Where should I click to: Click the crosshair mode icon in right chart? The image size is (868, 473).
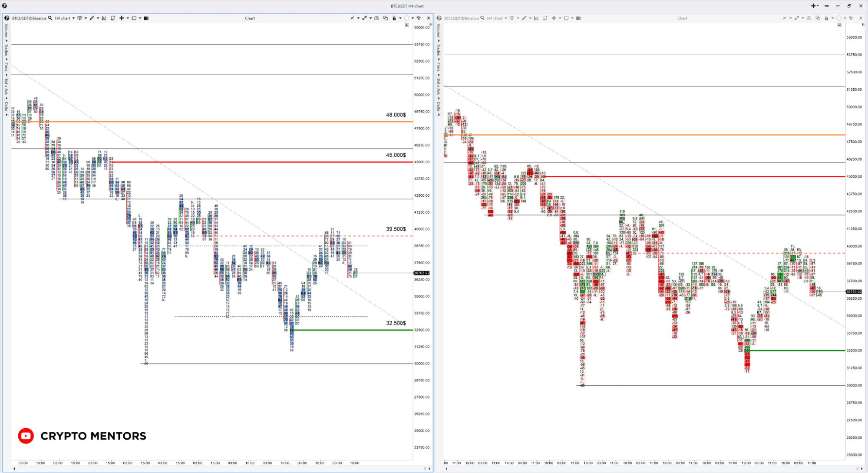coord(785,18)
